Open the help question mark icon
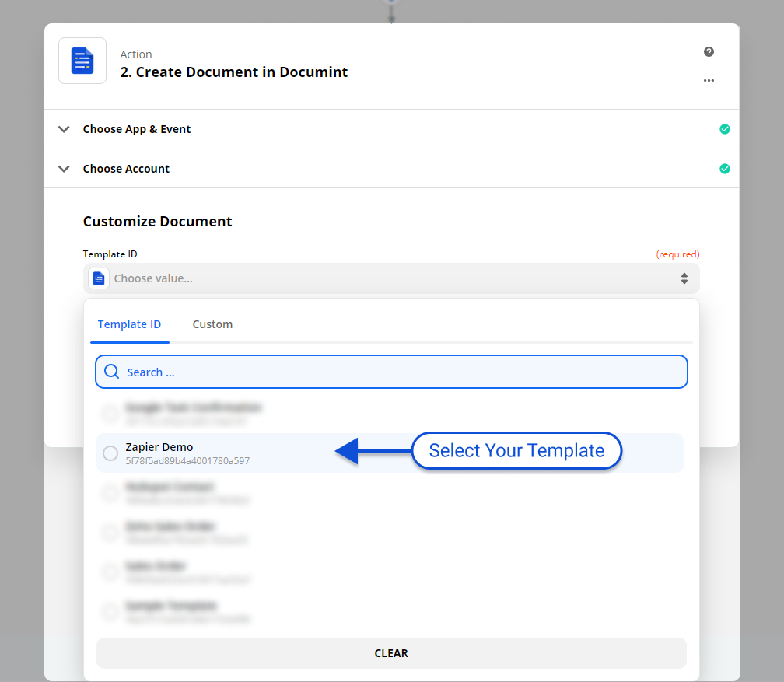 [x=709, y=52]
